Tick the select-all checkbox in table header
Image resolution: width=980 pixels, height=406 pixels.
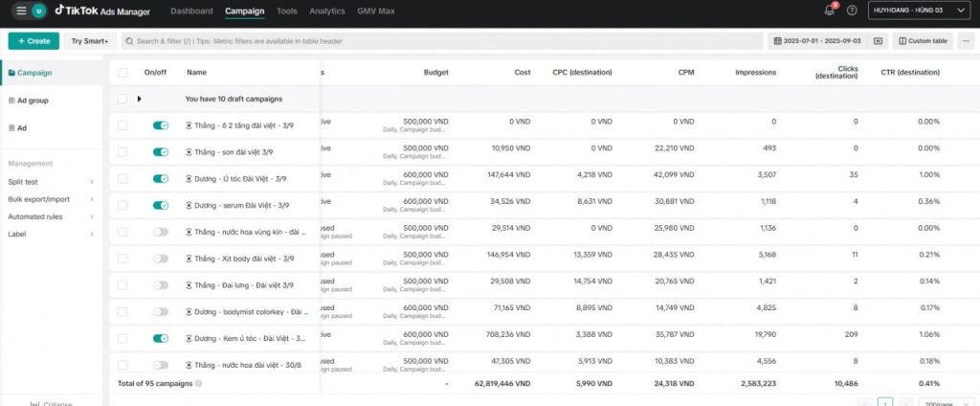[x=122, y=72]
